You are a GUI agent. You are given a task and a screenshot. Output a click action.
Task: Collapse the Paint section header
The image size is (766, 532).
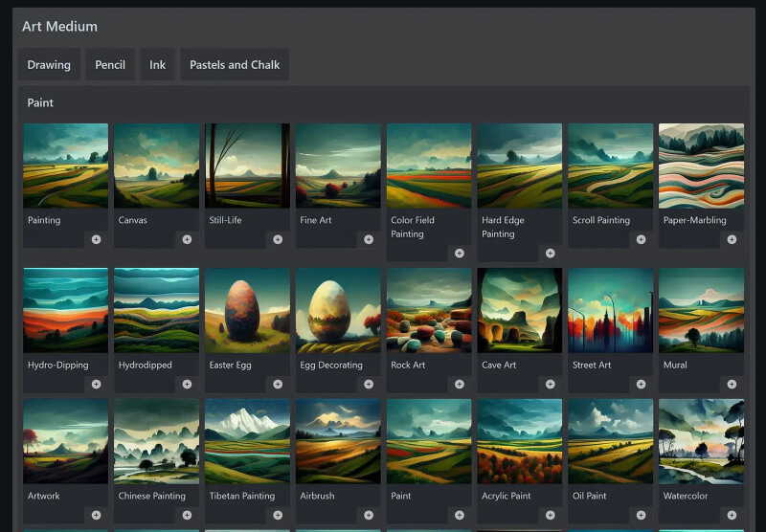pyautogui.click(x=40, y=102)
